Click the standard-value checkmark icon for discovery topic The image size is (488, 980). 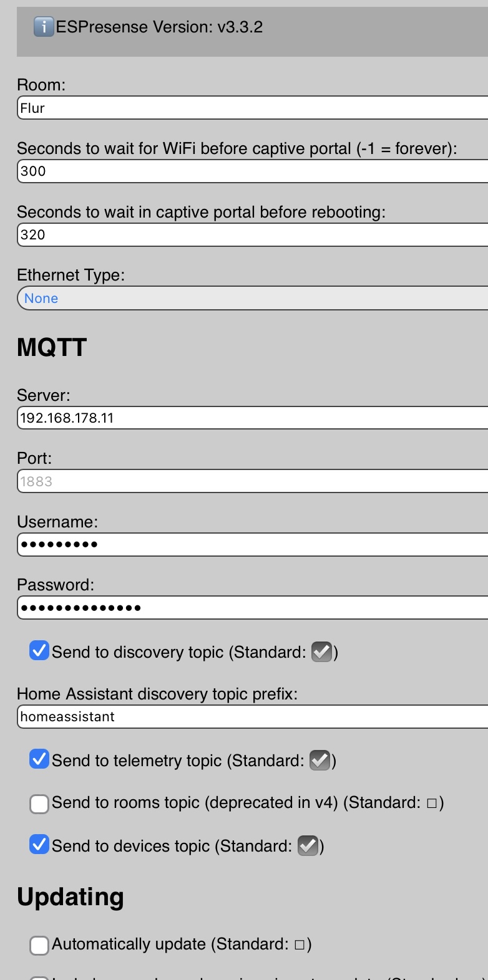click(x=321, y=652)
